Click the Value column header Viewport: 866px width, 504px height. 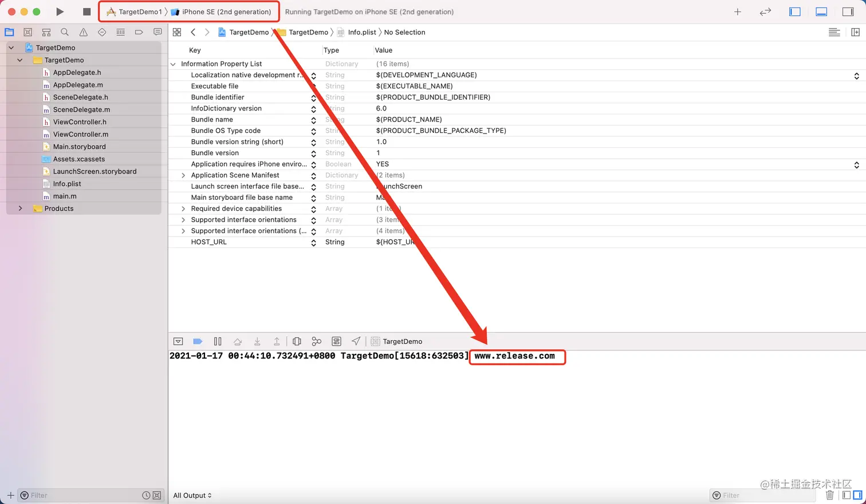[384, 50]
